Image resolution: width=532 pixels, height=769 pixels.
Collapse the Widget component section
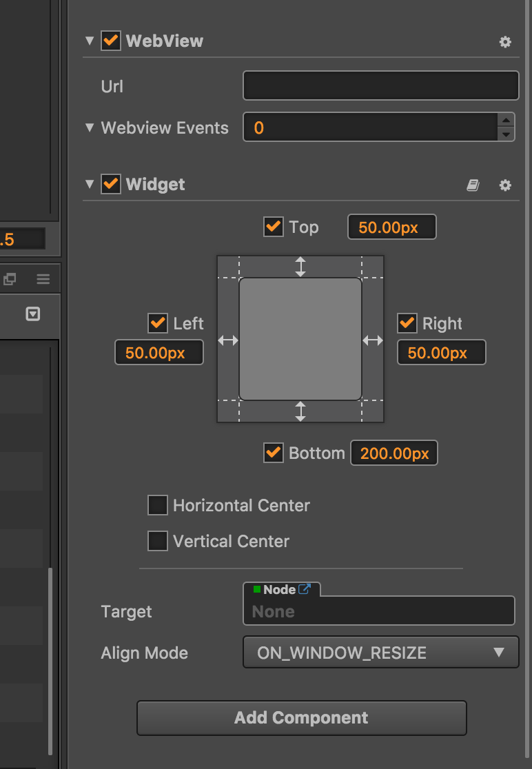point(89,184)
